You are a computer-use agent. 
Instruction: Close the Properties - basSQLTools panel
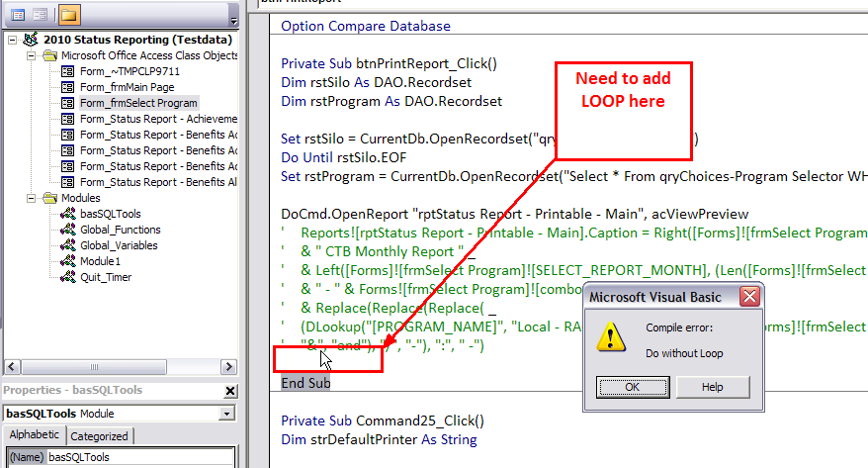tap(230, 391)
